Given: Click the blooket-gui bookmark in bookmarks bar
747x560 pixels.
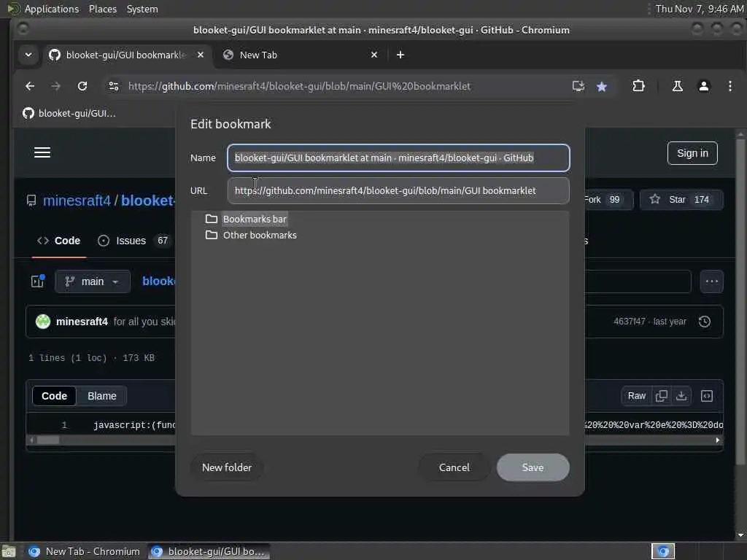Looking at the screenshot, I should (69, 113).
